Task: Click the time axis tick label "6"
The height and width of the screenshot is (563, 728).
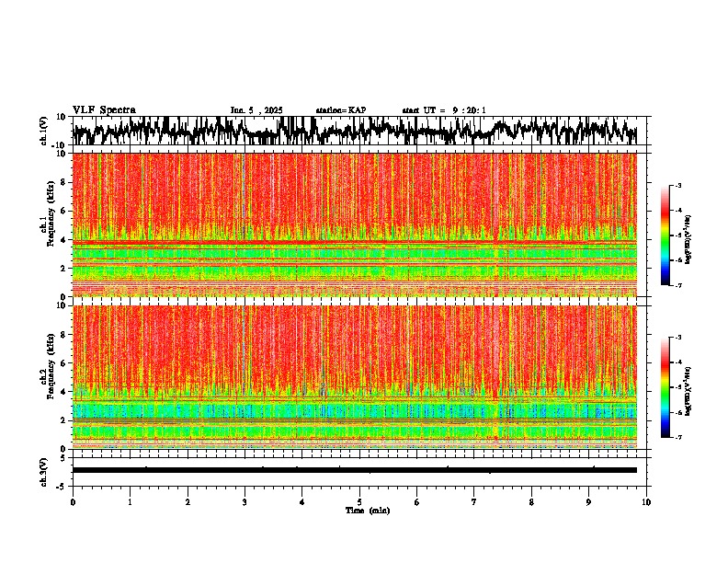Action: pos(417,502)
